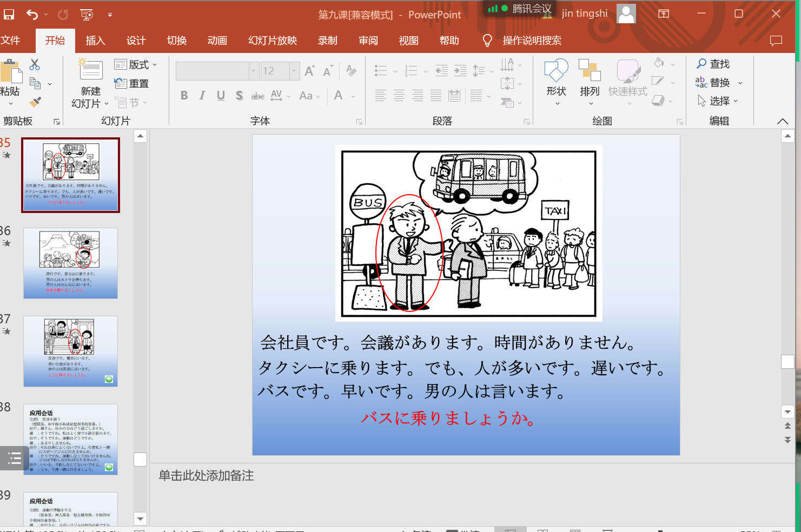
Task: Start slideshow from beginning icon in title bar
Action: click(87, 15)
